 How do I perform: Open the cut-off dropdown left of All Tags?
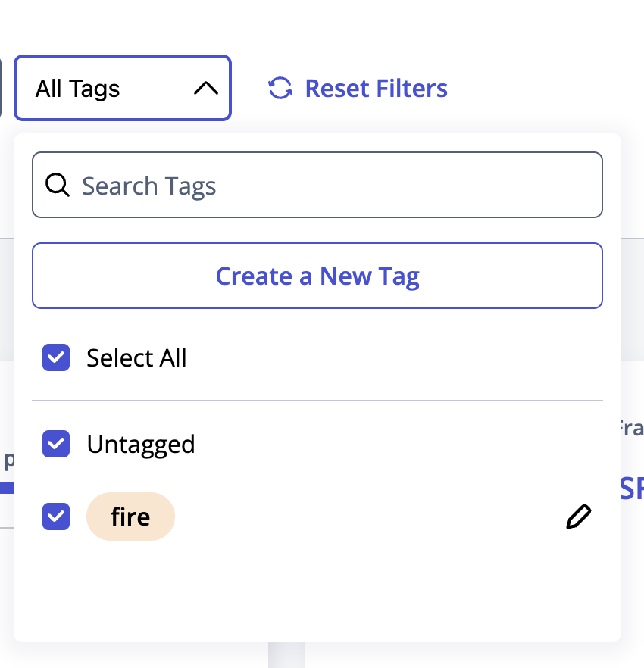pyautogui.click(x=1, y=88)
